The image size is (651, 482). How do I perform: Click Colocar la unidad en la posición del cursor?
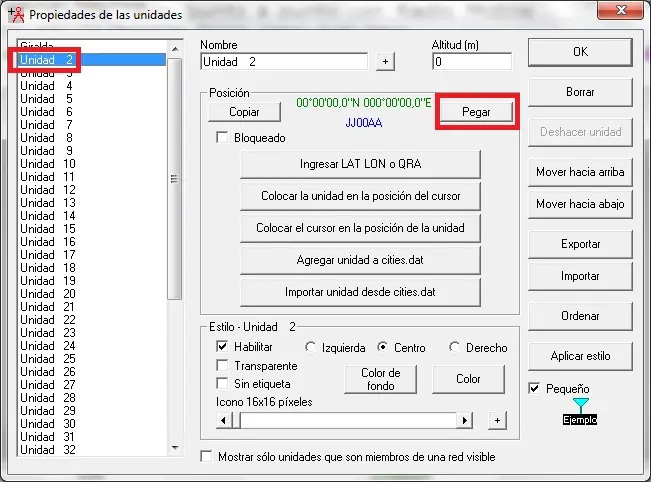(360, 196)
